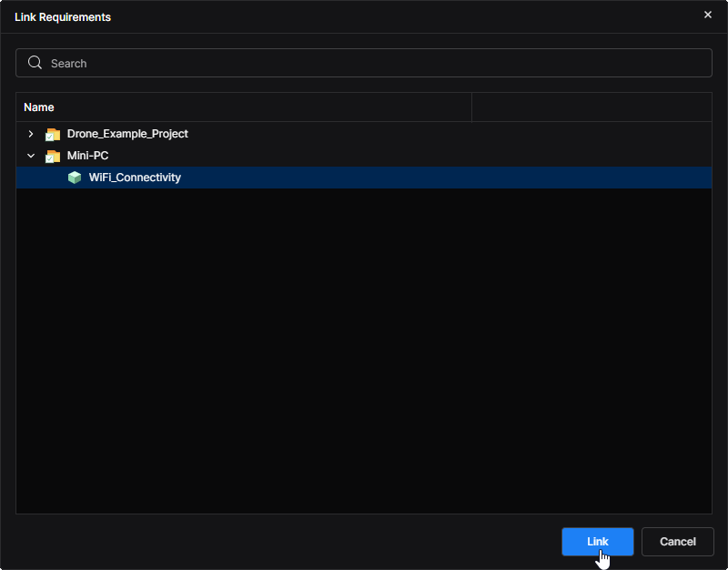This screenshot has height=570, width=728.
Task: Click the Mini-PC folder icon
Action: 53,156
